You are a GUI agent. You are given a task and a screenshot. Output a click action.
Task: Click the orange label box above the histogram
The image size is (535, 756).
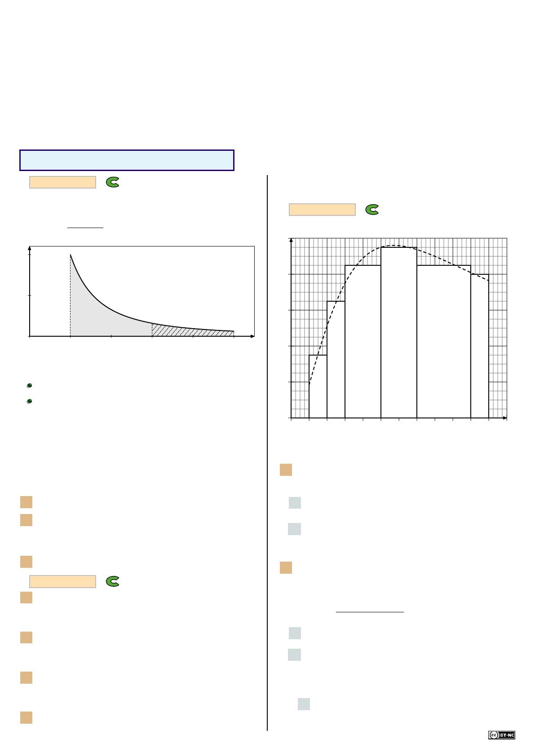click(322, 210)
